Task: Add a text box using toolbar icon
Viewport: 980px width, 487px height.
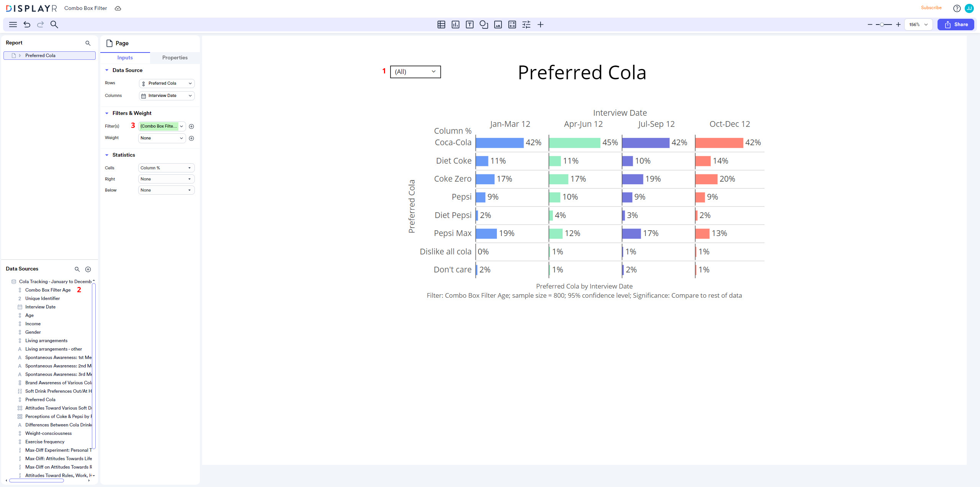Action: pyautogui.click(x=469, y=25)
